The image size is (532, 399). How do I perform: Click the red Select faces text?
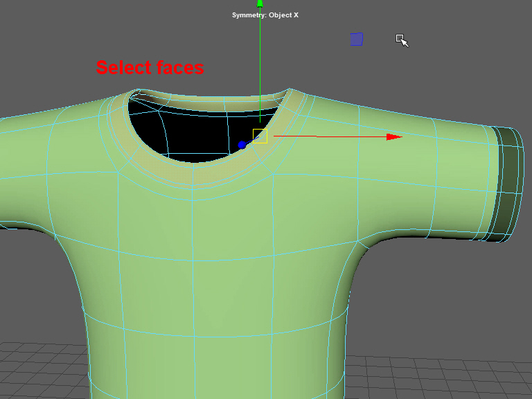[x=150, y=68]
